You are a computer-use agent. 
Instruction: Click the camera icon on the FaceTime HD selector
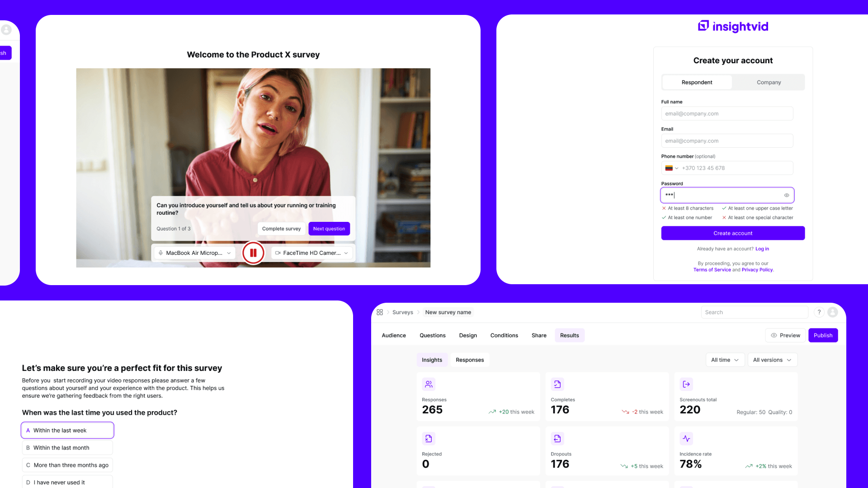(x=278, y=253)
